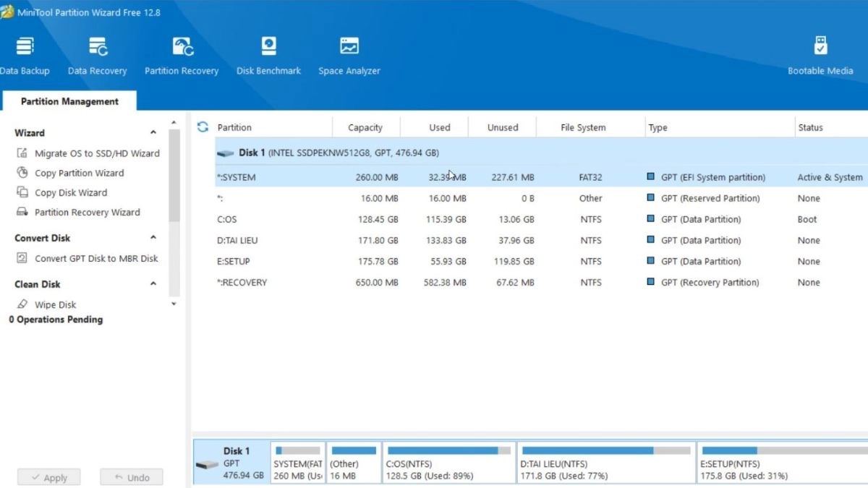This screenshot has width=868, height=488.
Task: Sort the list by the Capacity column header
Action: tap(365, 127)
